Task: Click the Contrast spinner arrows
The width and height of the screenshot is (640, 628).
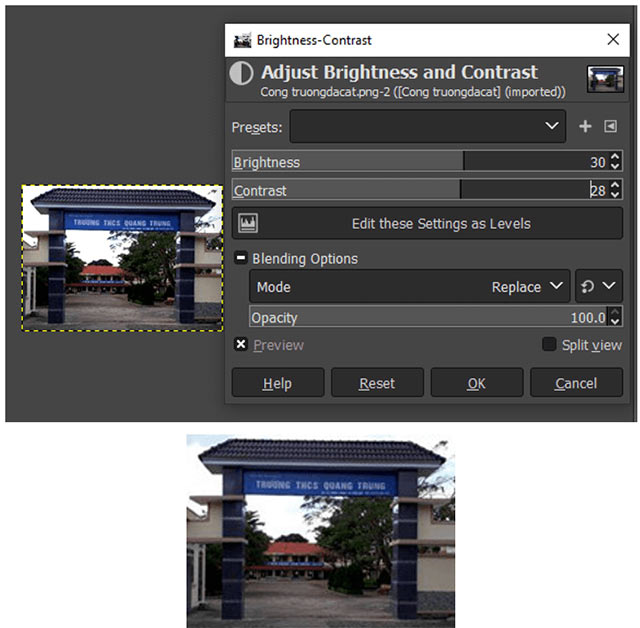Action: tap(615, 190)
